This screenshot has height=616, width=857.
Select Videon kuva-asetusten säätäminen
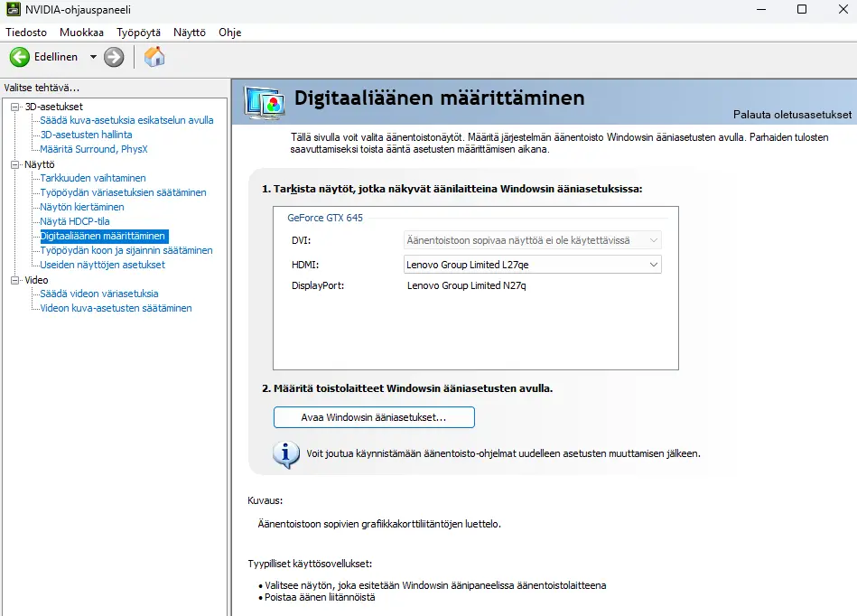pos(116,308)
